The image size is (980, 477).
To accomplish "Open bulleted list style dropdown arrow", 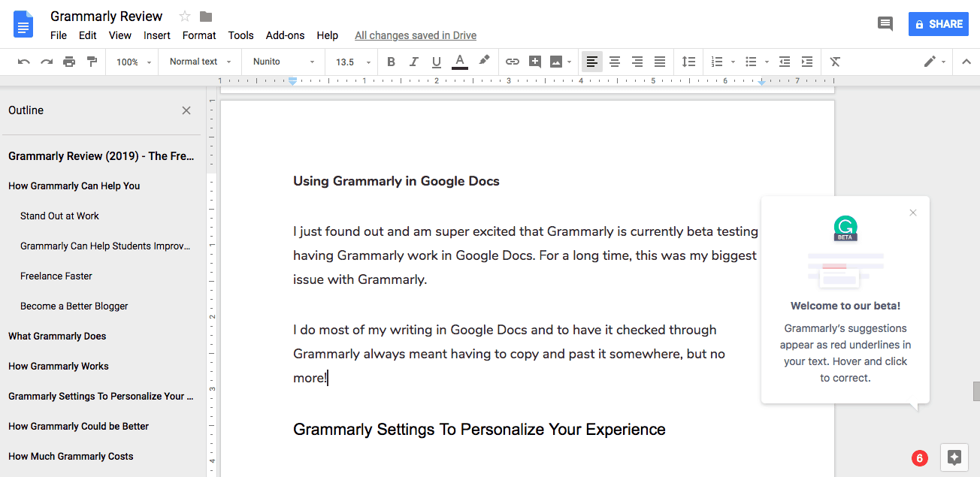I will (767, 62).
